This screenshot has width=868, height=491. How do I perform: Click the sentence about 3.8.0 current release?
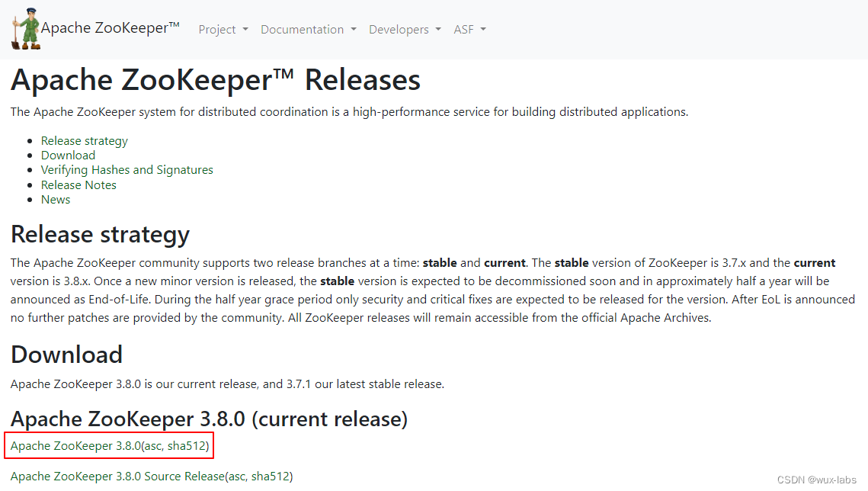[228, 384]
